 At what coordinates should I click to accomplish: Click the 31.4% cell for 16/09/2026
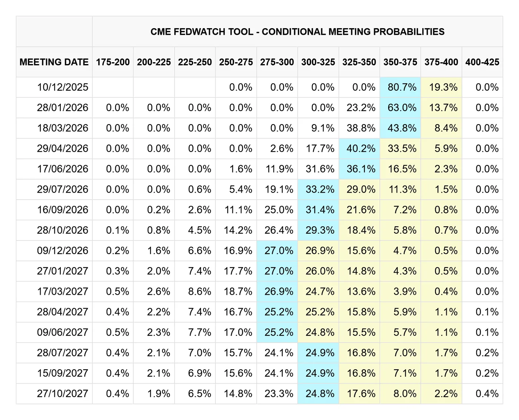(320, 210)
